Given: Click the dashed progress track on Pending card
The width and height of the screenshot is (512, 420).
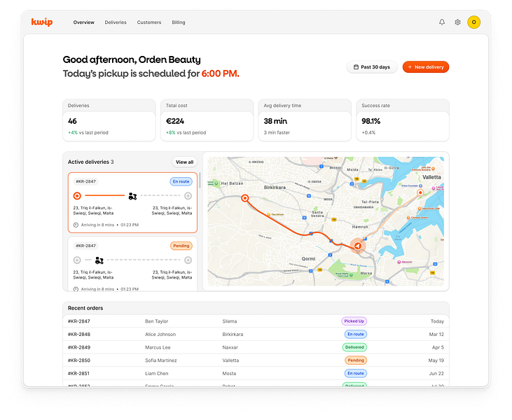Looking at the screenshot, I should tap(144, 260).
